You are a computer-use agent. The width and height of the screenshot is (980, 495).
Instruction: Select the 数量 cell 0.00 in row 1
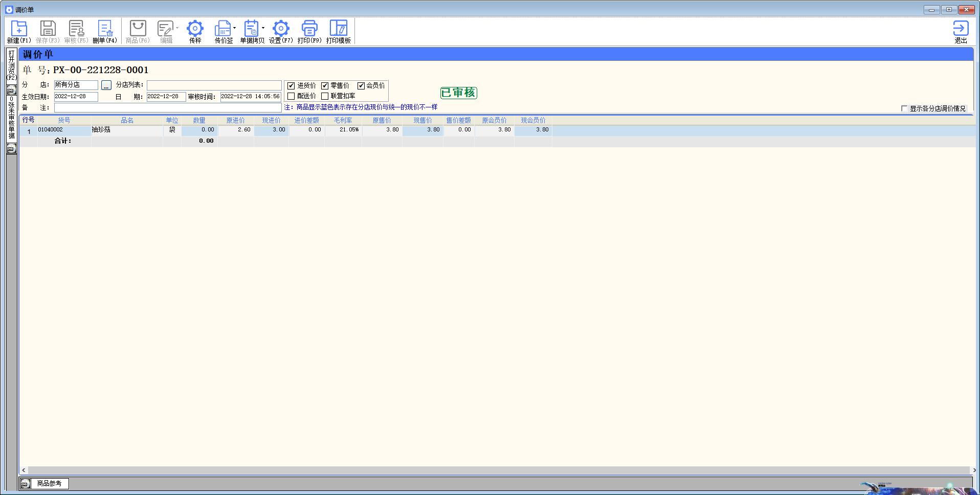199,130
